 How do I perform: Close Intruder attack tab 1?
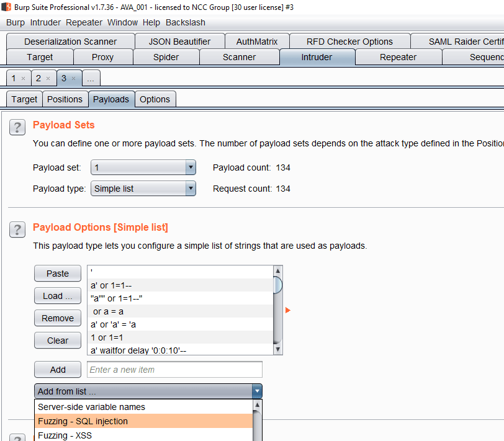point(24,79)
